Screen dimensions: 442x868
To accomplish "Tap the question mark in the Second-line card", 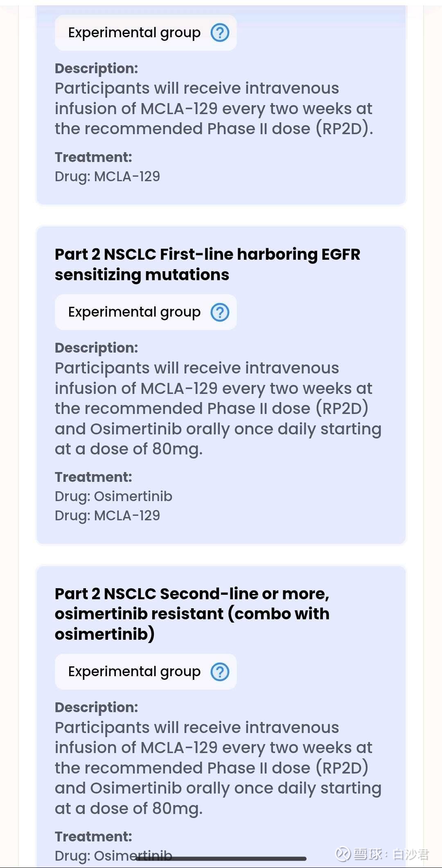I will click(x=220, y=672).
